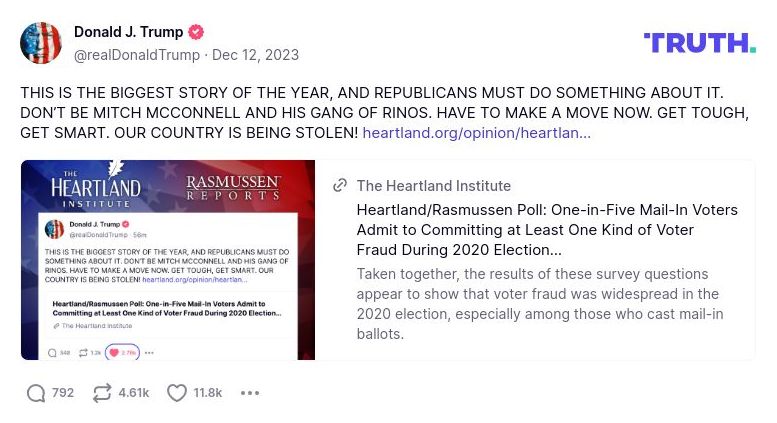Click the 792 replies count
Viewport: 777px width, 423px height.
click(x=63, y=393)
